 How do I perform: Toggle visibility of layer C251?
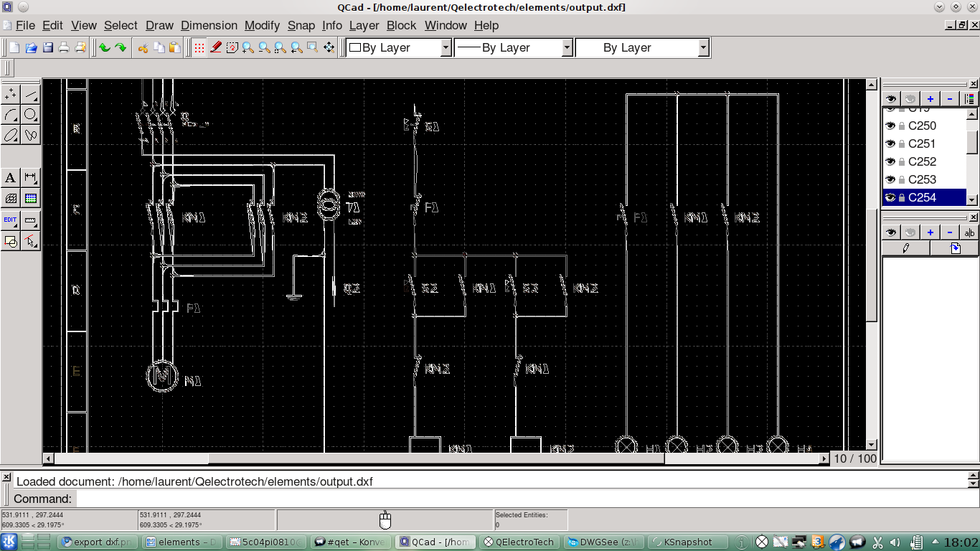click(x=891, y=143)
